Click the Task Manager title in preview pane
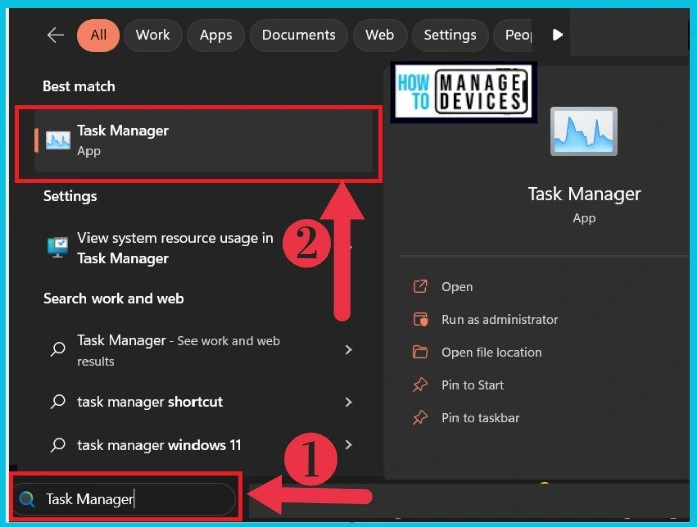Screen dimensions: 697x527 [584, 194]
